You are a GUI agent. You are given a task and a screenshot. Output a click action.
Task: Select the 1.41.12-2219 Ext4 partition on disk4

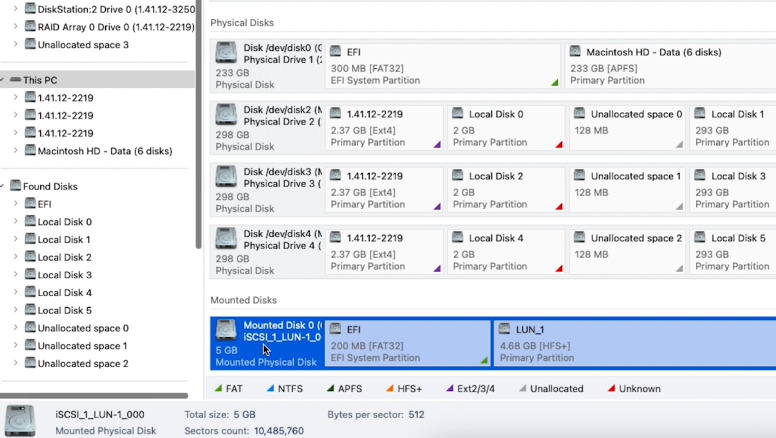pyautogui.click(x=384, y=252)
